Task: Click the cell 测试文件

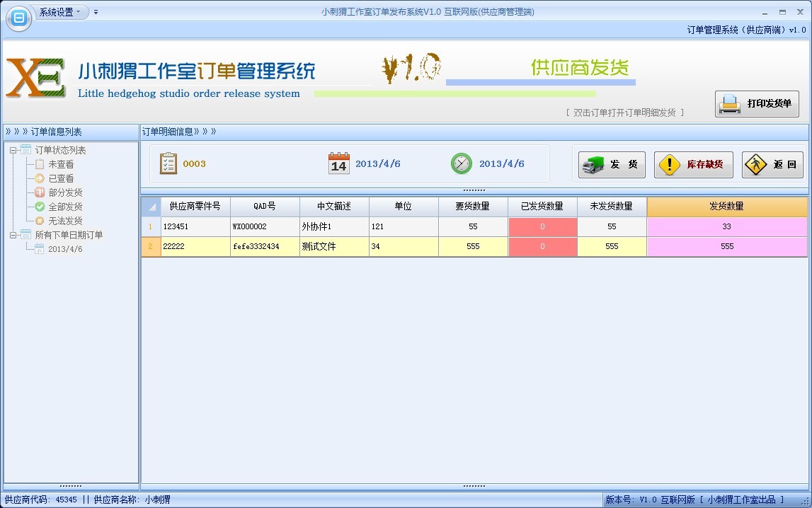Action: (334, 247)
